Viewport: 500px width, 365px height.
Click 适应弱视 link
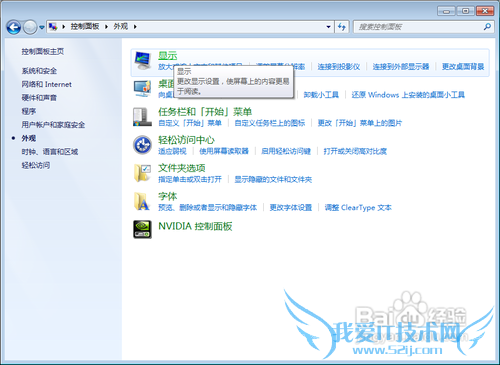pos(172,151)
